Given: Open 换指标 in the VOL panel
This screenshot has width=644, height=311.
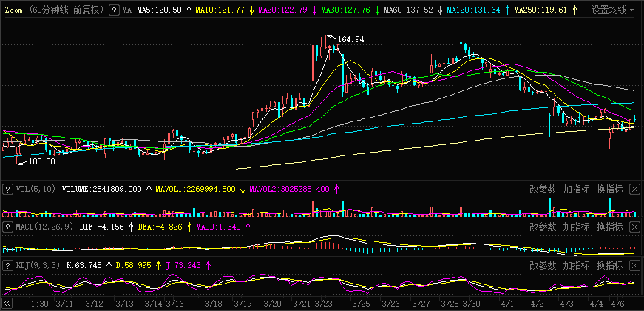Looking at the screenshot, I should pyautogui.click(x=609, y=189).
